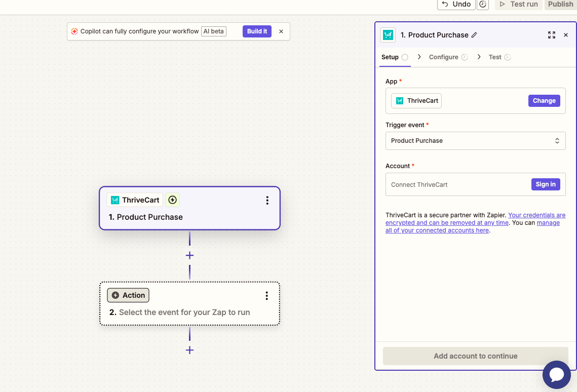Image resolution: width=577 pixels, height=392 pixels.
Task: Open the Trigger event dropdown
Action: point(476,141)
